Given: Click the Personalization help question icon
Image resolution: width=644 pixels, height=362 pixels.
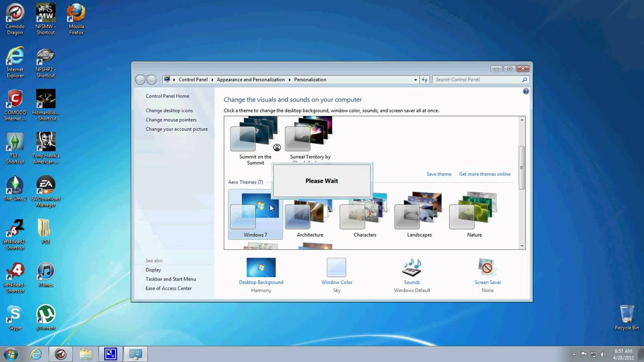Looking at the screenshot, I should pos(526,92).
